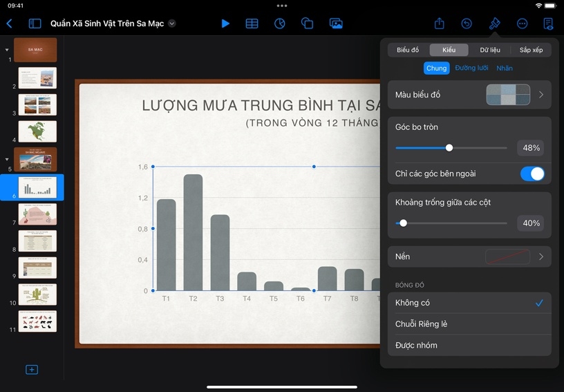Tap the Undo icon
Screen dimensions: 564x392
point(467,24)
